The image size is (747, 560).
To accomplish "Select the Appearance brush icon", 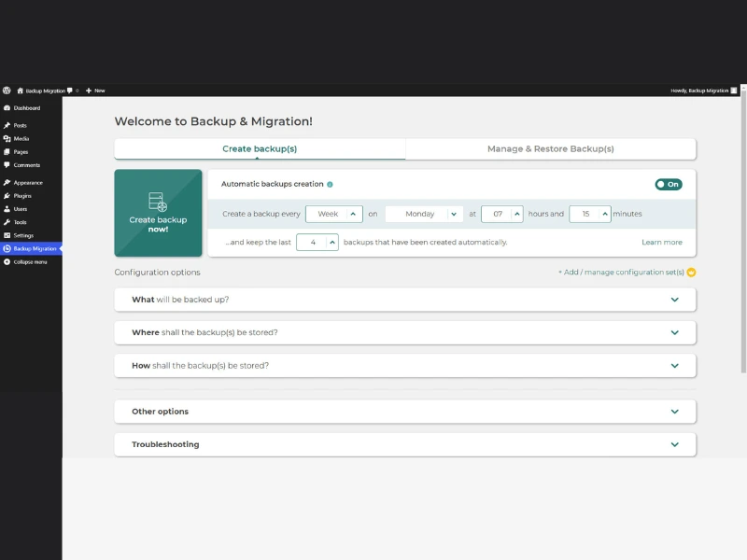I will coord(7,183).
